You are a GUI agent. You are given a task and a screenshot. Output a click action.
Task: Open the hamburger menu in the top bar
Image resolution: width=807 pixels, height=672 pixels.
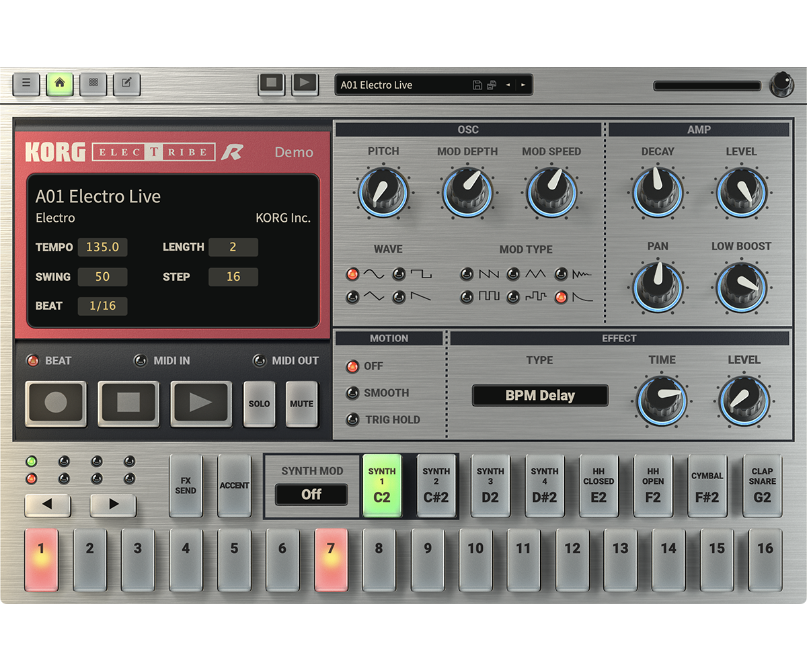(26, 83)
